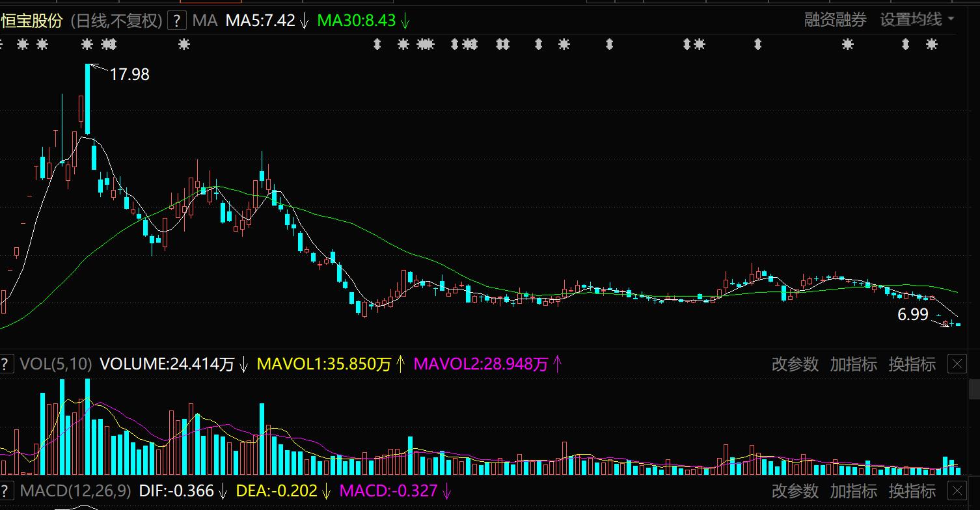Click the MA indicator label

204,21
